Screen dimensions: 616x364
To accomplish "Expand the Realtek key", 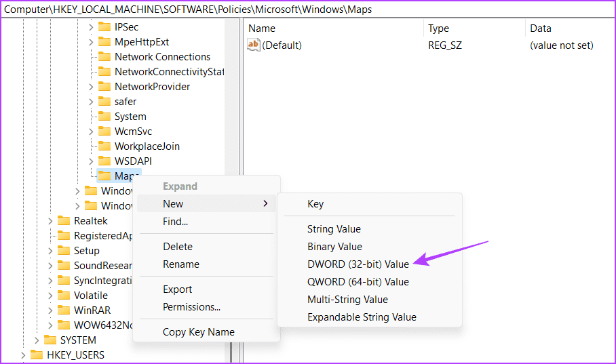I will (x=50, y=221).
